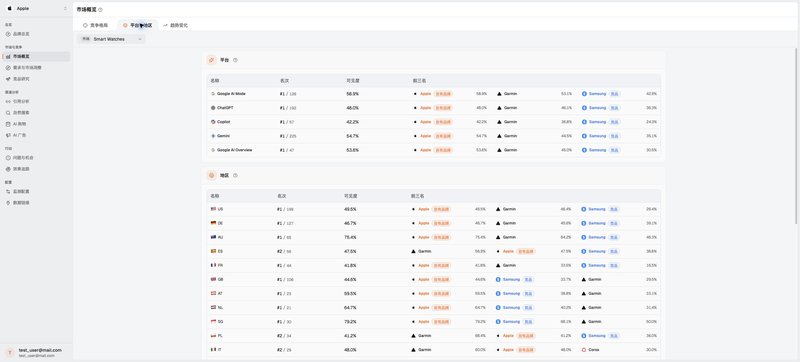800x362 pixels.
Task: Click the Google AI Overview platform icon
Action: click(x=213, y=150)
